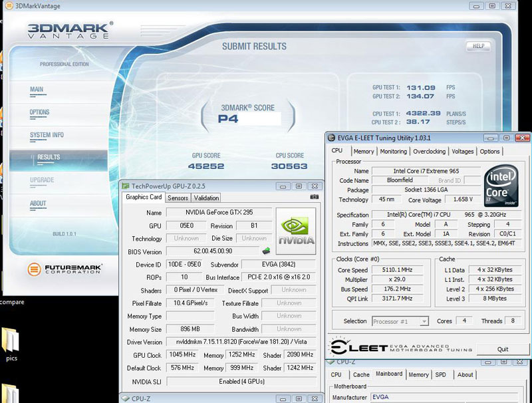Select the Overclocking tab in E-LEET
532x403 pixels.
click(430, 151)
